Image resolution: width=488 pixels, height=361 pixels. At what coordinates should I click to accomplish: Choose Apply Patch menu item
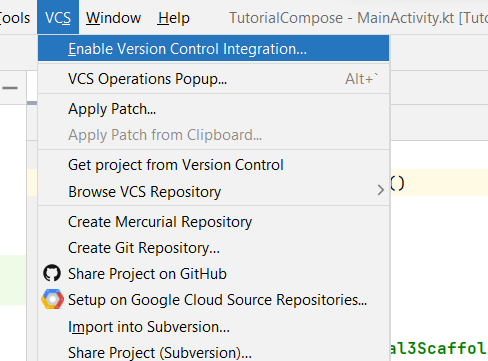point(213,109)
